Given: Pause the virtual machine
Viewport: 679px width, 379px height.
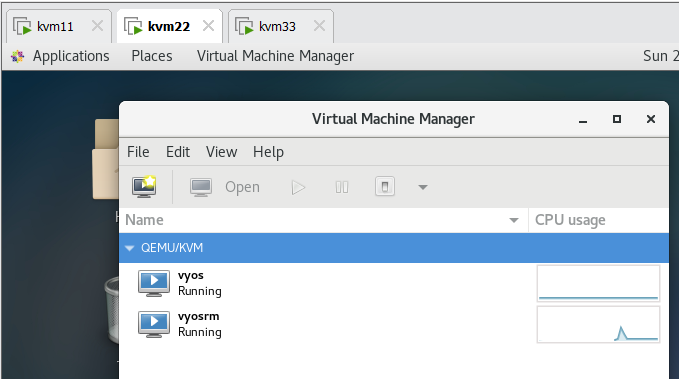Looking at the screenshot, I should click(342, 187).
